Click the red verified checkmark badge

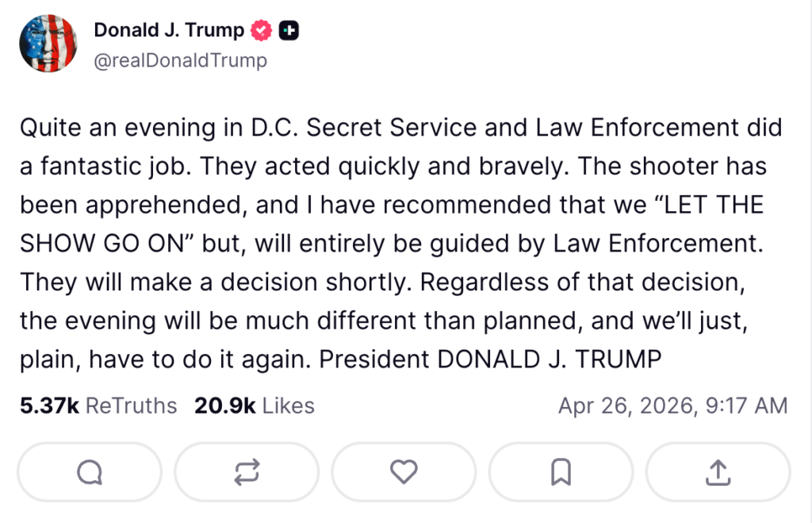pyautogui.click(x=262, y=31)
